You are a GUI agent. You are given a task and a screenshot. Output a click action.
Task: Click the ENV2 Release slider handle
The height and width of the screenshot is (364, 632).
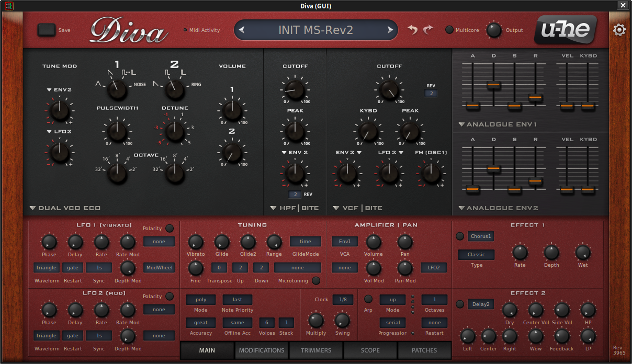pos(535,181)
